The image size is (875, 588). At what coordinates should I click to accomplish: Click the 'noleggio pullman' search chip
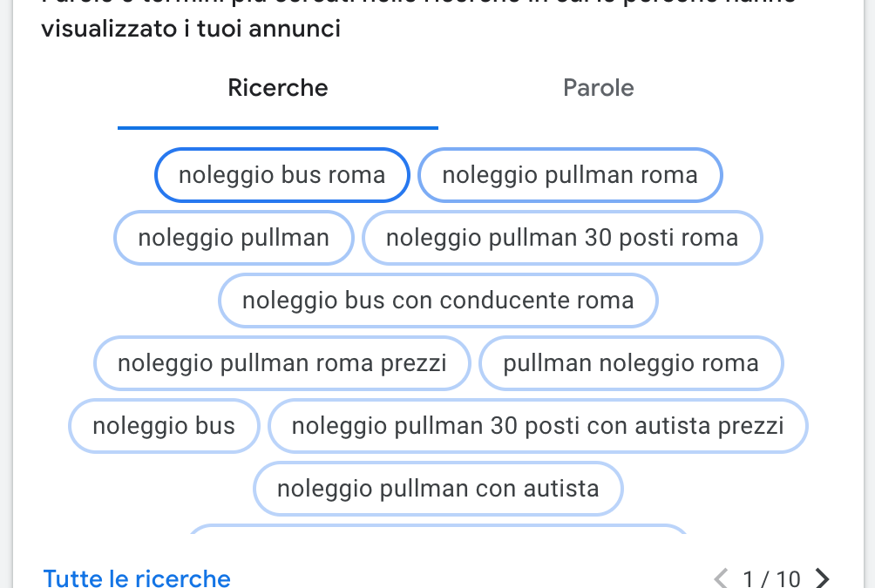[234, 238]
